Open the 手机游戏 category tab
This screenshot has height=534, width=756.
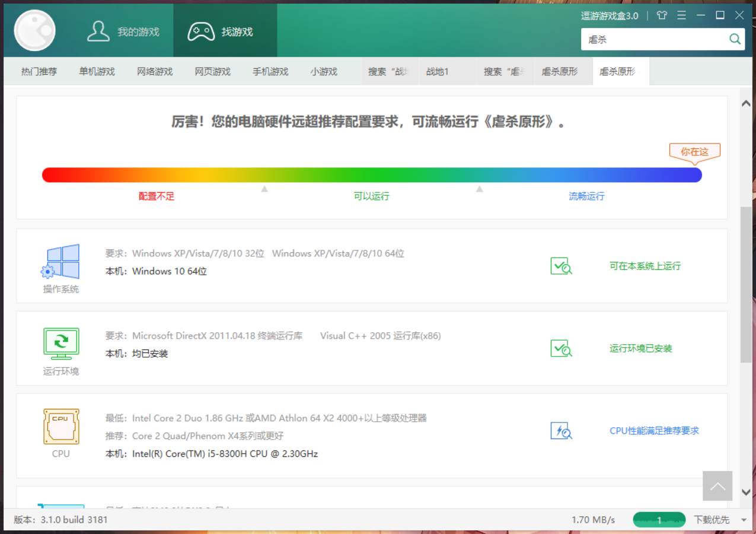click(270, 71)
